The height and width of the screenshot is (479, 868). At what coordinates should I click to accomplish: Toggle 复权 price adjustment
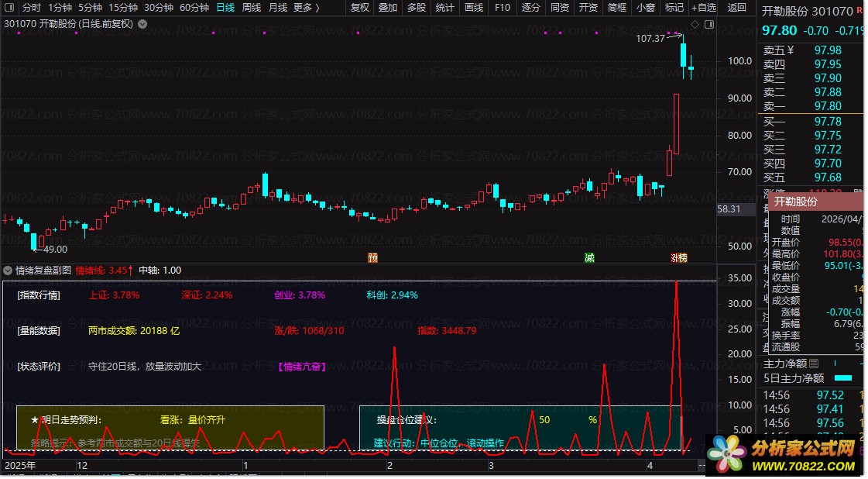tap(360, 8)
